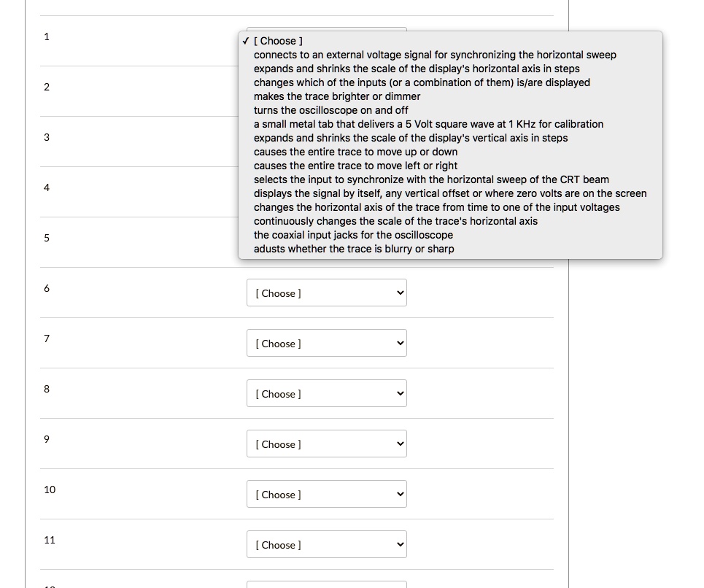Open the row 8 Choose dropdown
The image size is (704, 588).
(326, 394)
